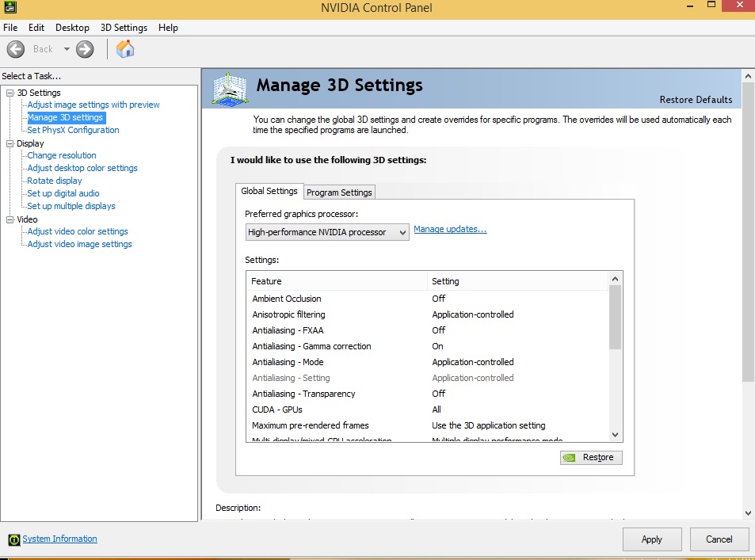The height and width of the screenshot is (560, 755).
Task: Select the Antialiasing - FXAA row
Action: [428, 330]
